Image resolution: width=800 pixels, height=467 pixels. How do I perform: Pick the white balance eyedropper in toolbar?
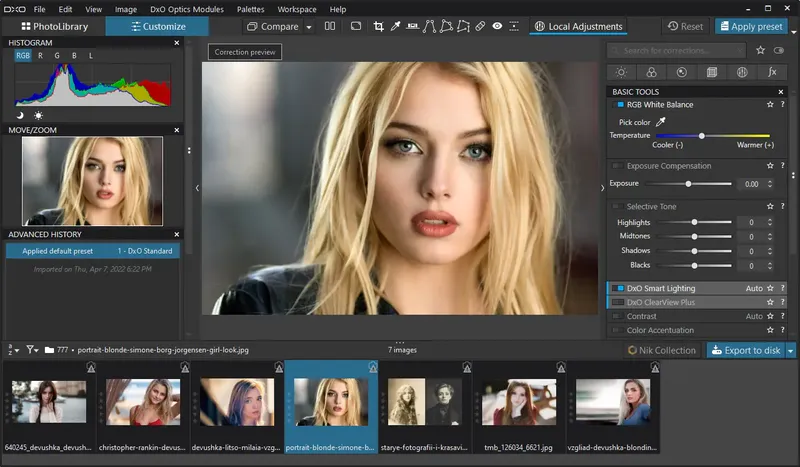pos(396,26)
